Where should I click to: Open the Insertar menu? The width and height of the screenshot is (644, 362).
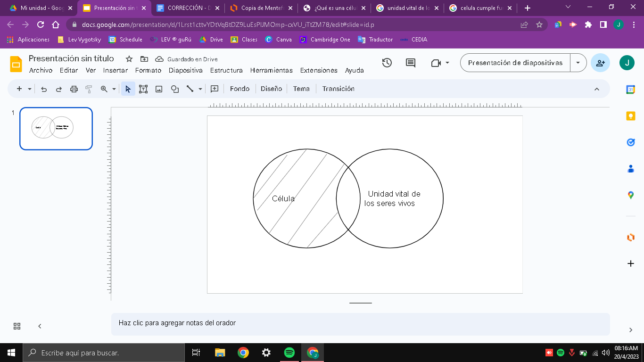pyautogui.click(x=116, y=70)
